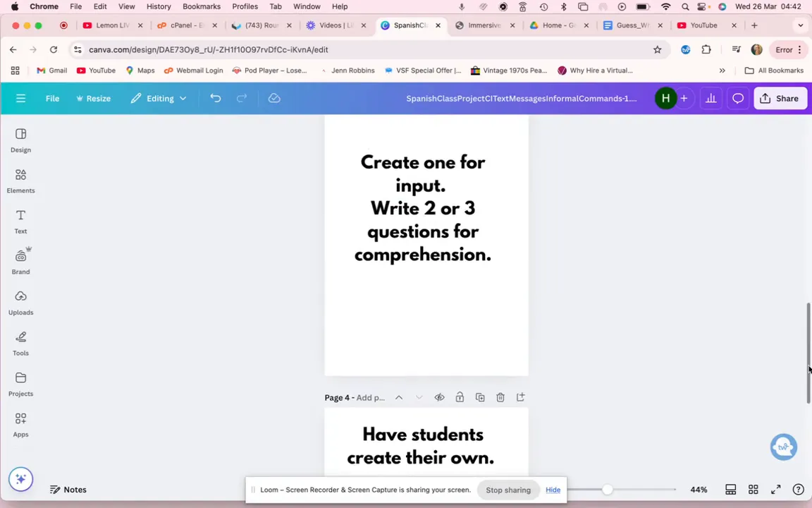Move Page 4 up with chevron arrow
812x508 pixels.
pyautogui.click(x=399, y=398)
